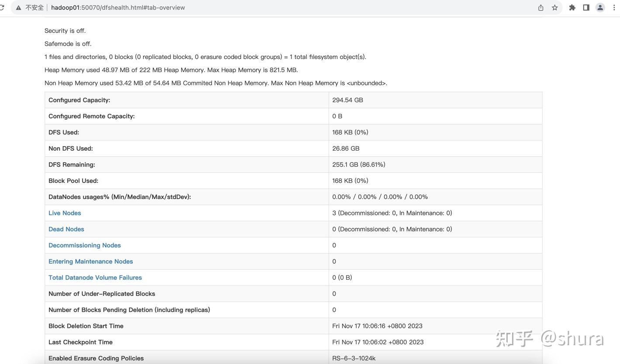Click the share page icon
620x364 pixels.
[x=541, y=7]
